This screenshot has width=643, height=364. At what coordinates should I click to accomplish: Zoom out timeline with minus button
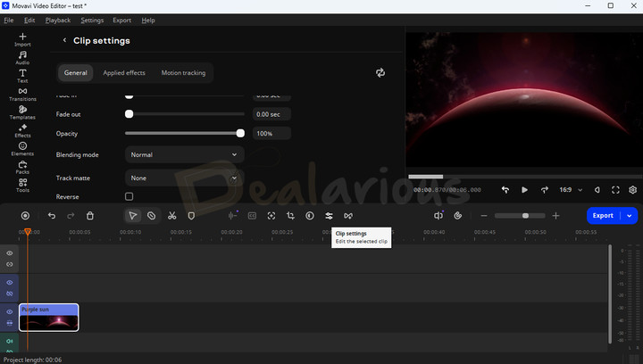pyautogui.click(x=484, y=216)
